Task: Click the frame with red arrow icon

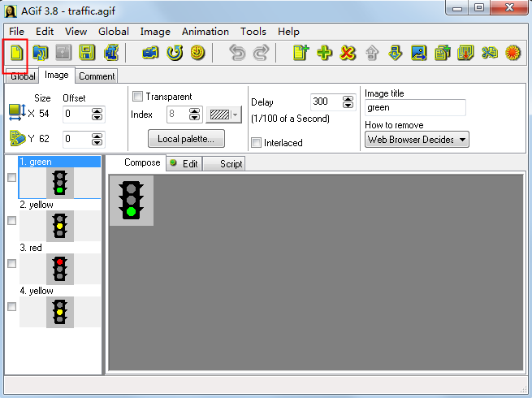Action: (x=465, y=53)
